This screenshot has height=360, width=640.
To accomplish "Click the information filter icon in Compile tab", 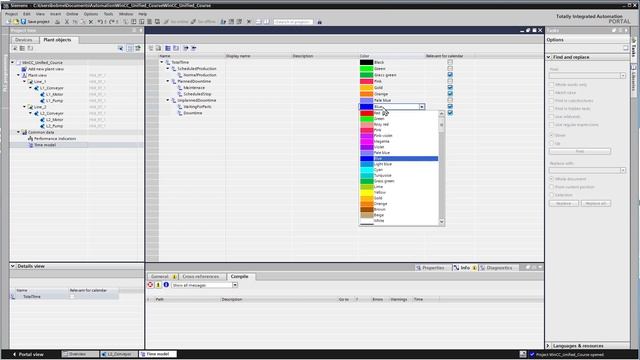I will 166,285.
